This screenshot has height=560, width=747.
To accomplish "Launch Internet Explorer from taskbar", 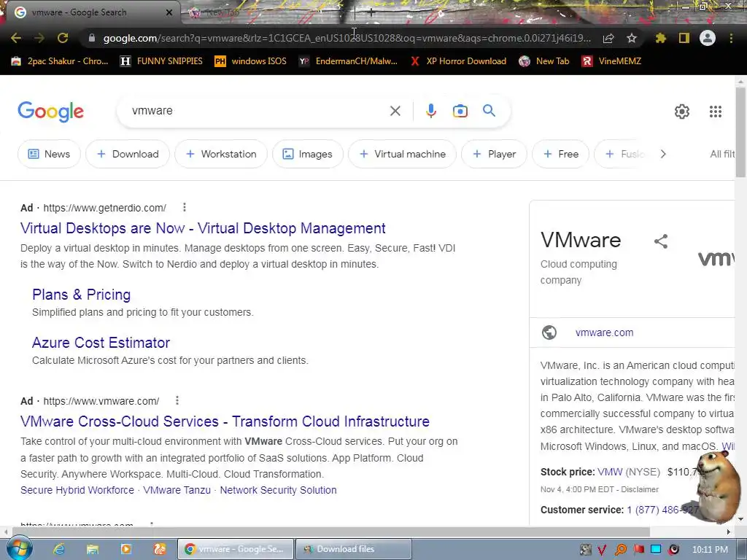I will [59, 549].
